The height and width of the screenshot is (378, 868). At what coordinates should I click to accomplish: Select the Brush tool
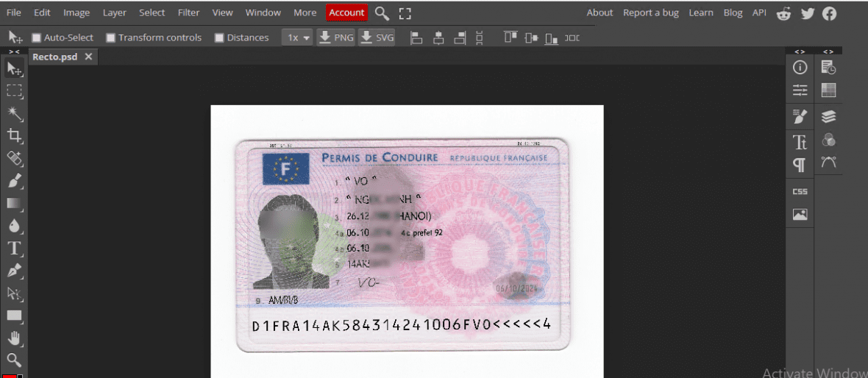[x=14, y=181]
